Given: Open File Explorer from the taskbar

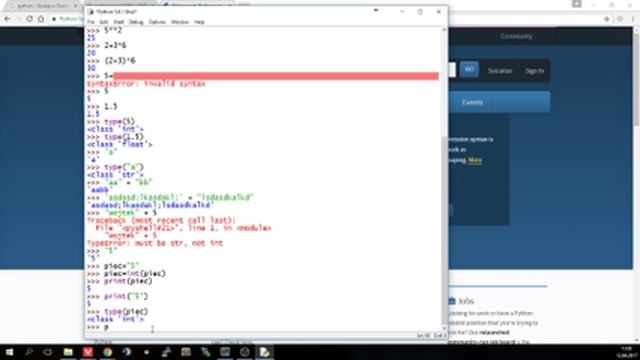Looking at the screenshot, I should click(68, 352).
